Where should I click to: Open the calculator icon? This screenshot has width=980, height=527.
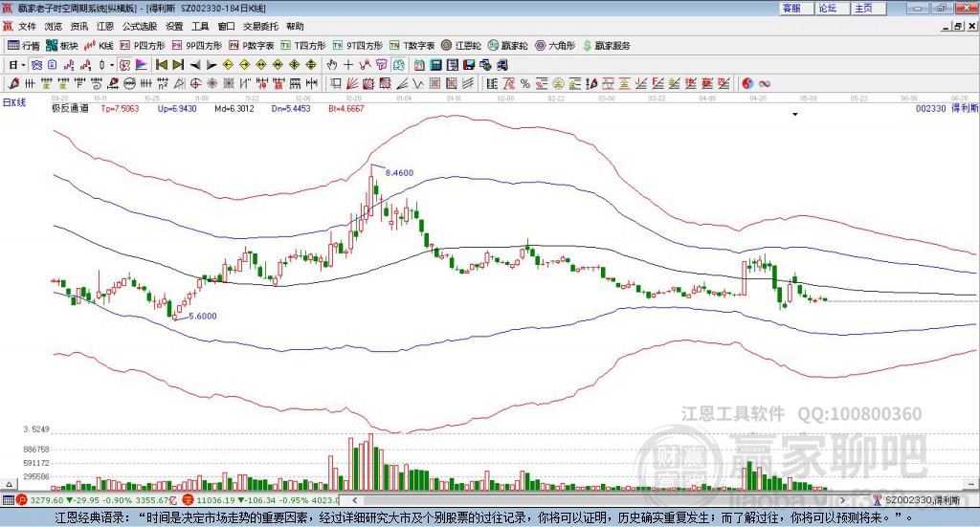click(x=435, y=65)
